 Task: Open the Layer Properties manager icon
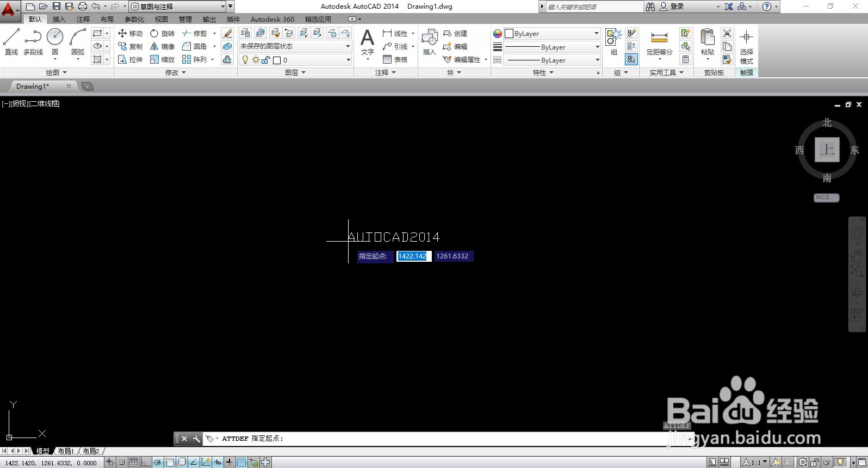pyautogui.click(x=245, y=33)
